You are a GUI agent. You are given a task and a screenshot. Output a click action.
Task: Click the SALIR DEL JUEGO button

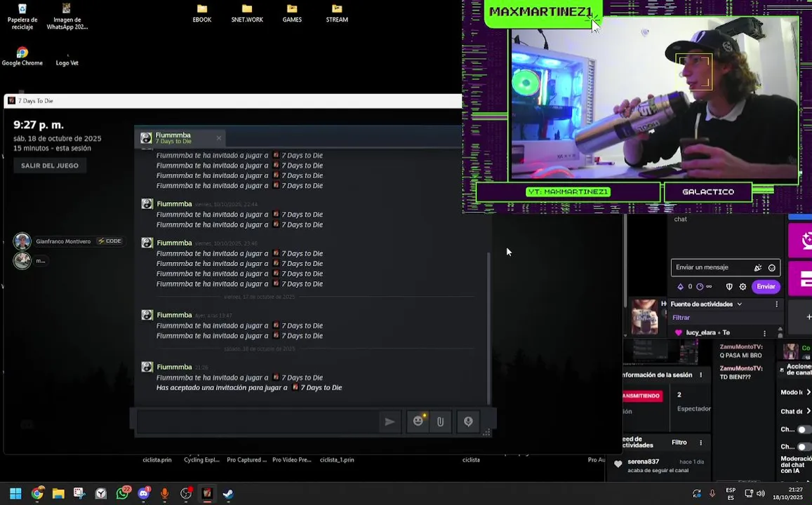click(50, 166)
